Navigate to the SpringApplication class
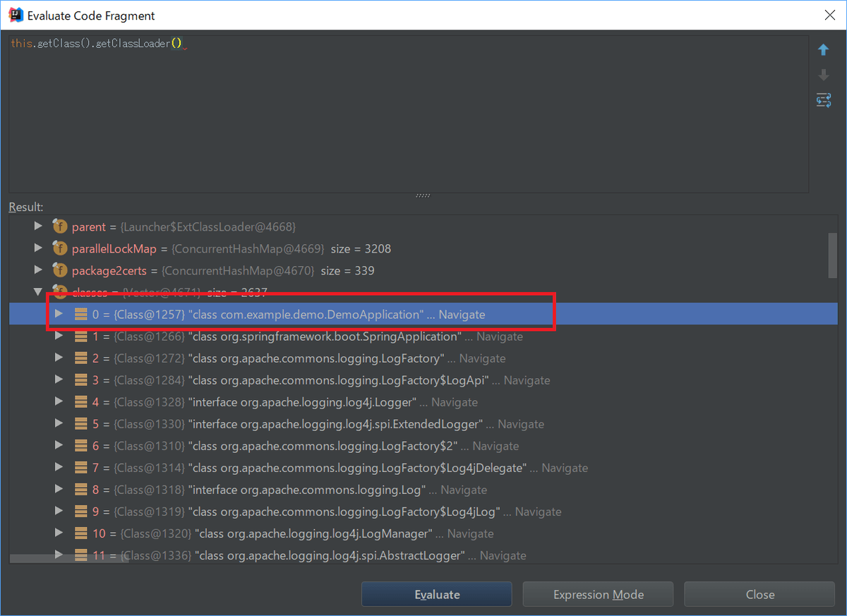This screenshot has height=616, width=847. tap(500, 337)
